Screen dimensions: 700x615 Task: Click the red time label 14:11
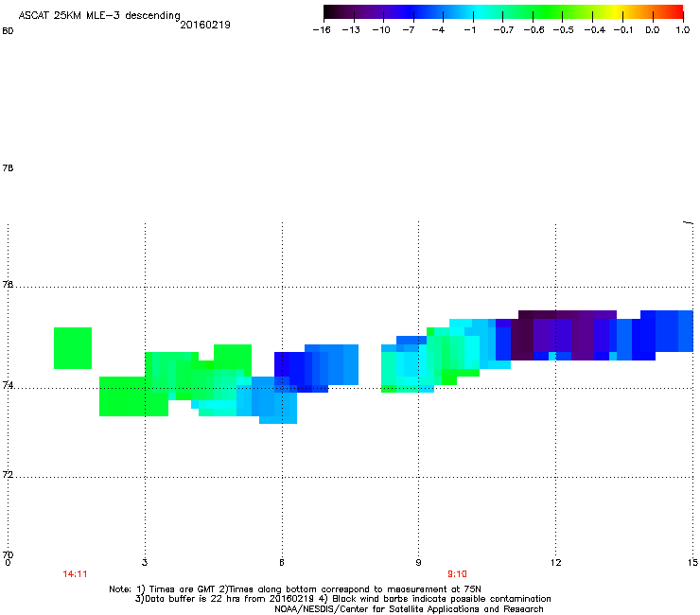click(75, 574)
